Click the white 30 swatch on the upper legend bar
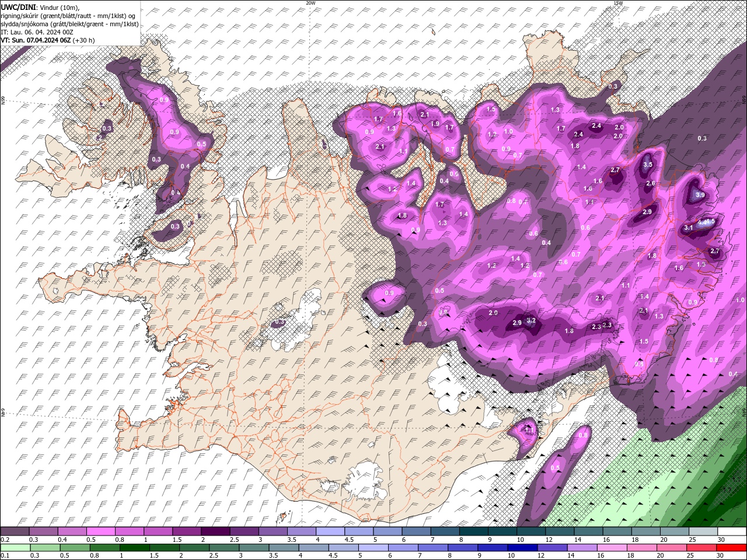 click(732, 531)
